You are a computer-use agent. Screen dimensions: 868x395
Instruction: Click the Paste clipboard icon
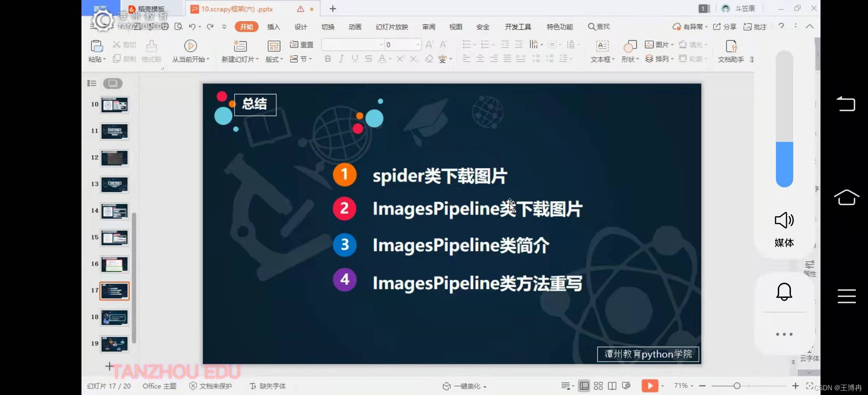click(x=96, y=46)
